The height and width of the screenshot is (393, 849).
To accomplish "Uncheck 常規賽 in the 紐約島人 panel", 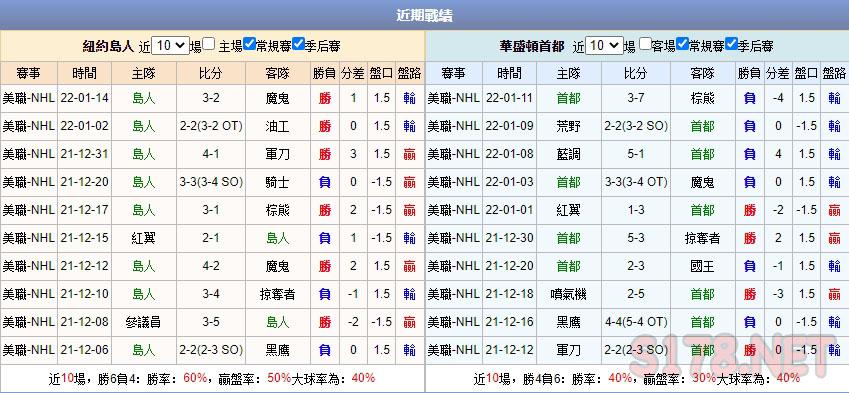I will [x=250, y=44].
